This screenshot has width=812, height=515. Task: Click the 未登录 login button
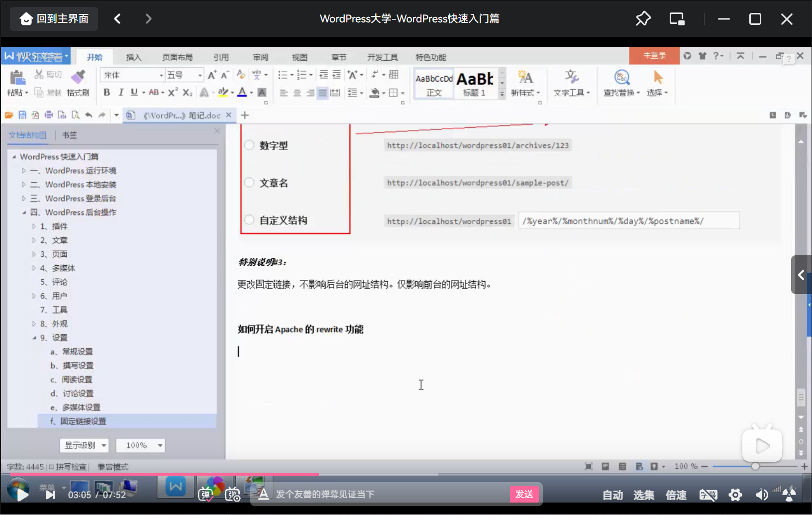click(x=654, y=56)
